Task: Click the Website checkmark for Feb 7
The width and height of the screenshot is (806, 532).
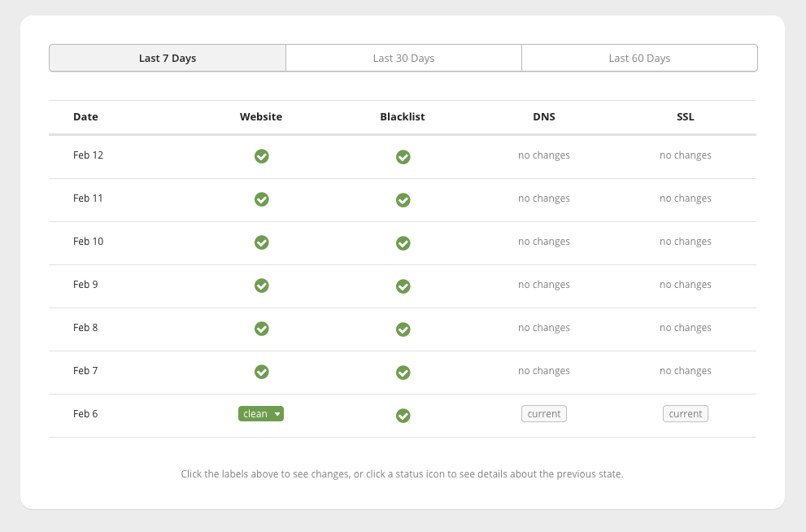Action: click(261, 372)
